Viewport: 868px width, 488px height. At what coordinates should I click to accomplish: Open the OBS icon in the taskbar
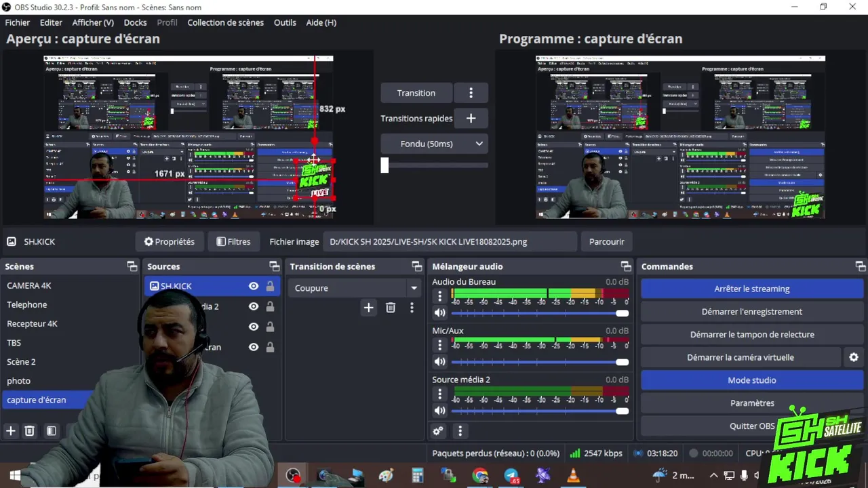[x=293, y=476]
